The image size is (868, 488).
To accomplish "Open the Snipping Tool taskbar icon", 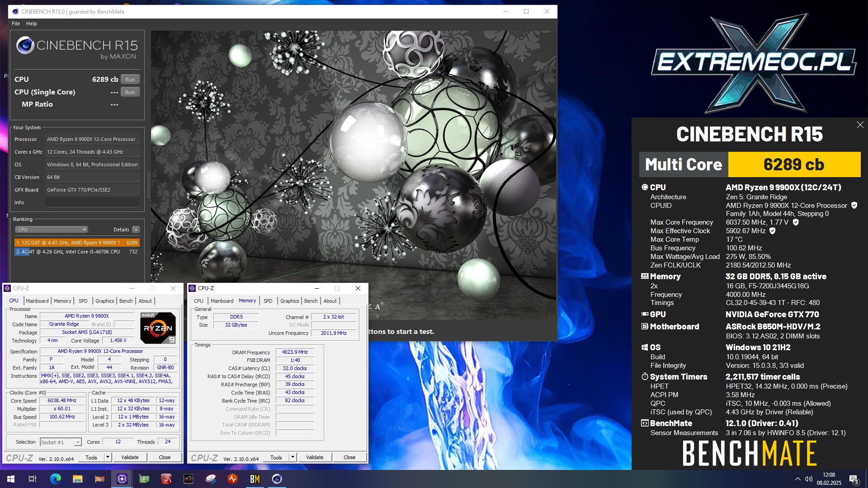I will pos(211,479).
